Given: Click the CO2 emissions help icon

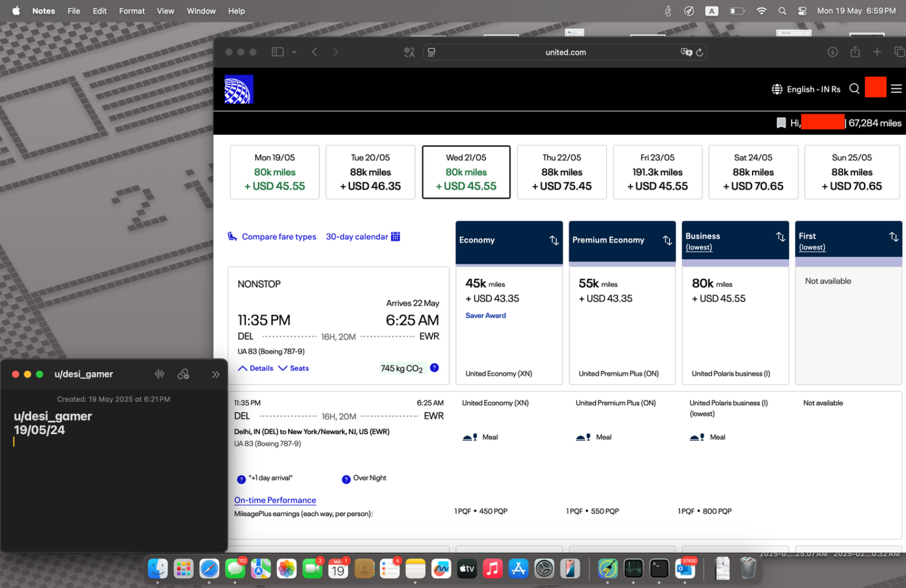Looking at the screenshot, I should point(434,367).
